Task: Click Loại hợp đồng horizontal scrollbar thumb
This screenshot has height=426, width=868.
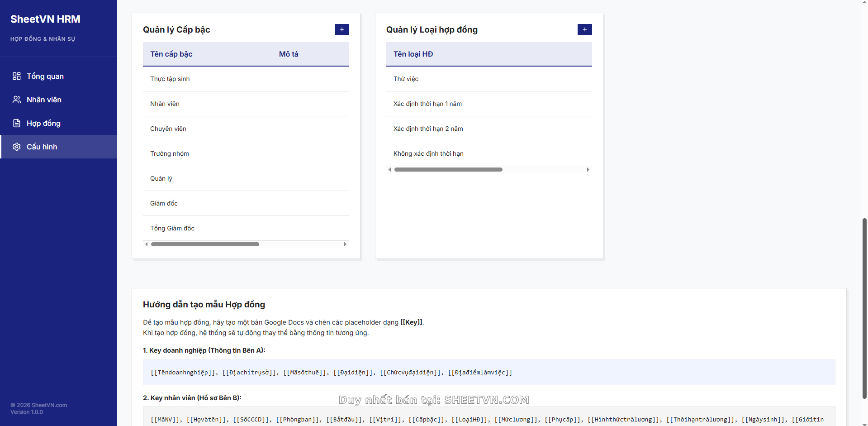Action: [x=448, y=169]
